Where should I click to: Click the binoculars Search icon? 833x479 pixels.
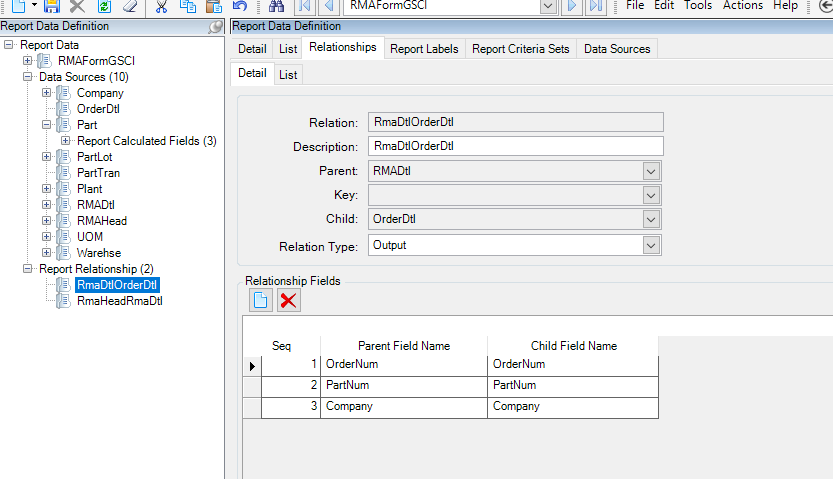click(x=277, y=6)
